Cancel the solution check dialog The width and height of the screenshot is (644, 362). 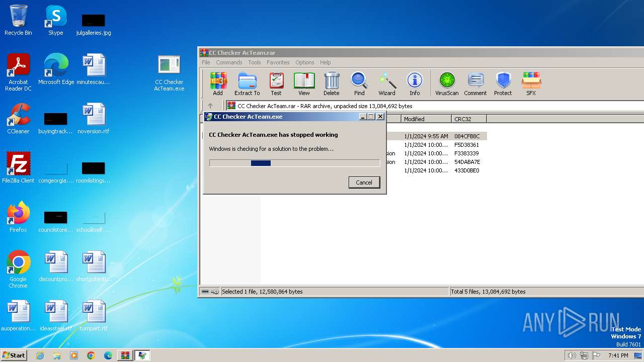(x=364, y=183)
